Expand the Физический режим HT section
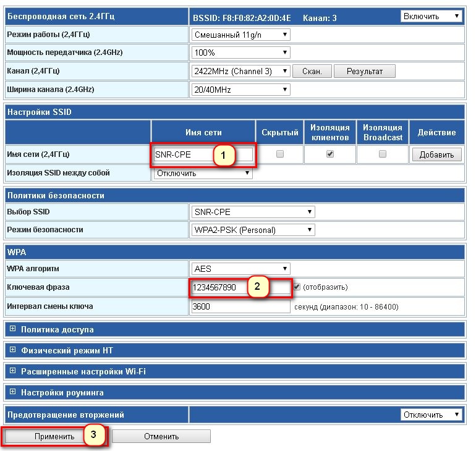Viewport: 476px width, 451px height. click(x=12, y=350)
